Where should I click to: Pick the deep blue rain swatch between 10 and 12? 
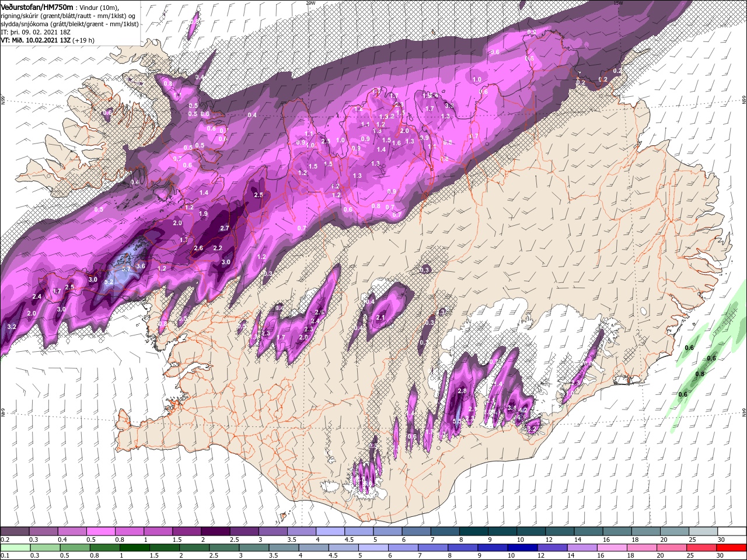(x=523, y=548)
